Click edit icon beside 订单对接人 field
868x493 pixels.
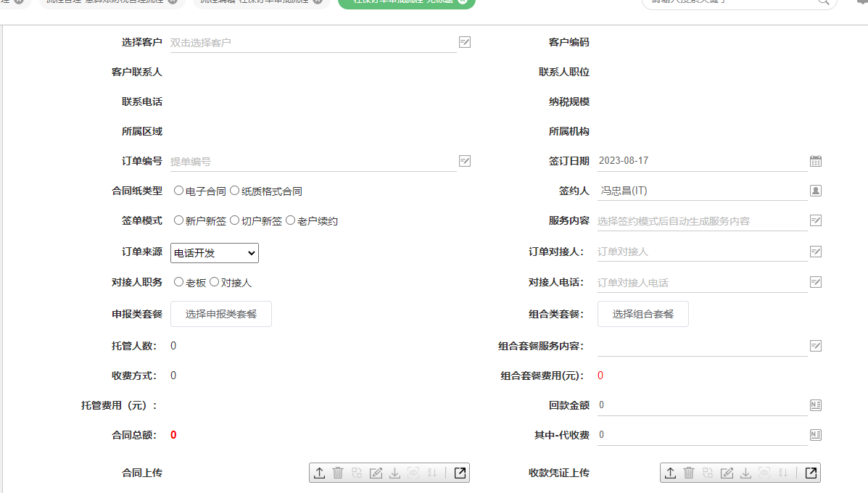815,252
